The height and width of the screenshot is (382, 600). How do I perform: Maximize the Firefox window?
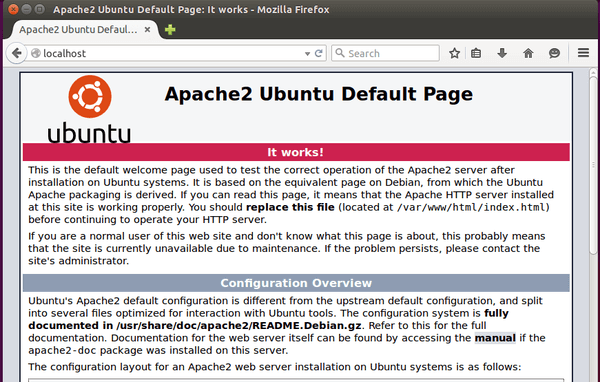point(39,9)
